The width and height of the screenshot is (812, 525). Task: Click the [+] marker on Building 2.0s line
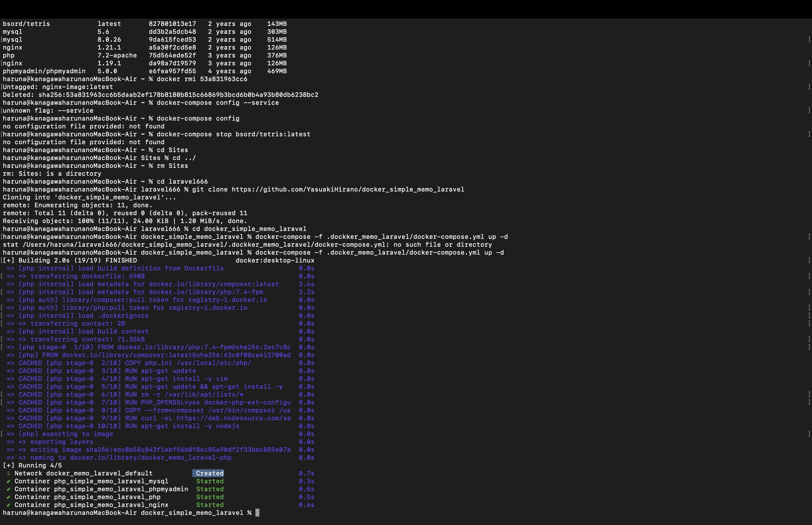coord(8,261)
